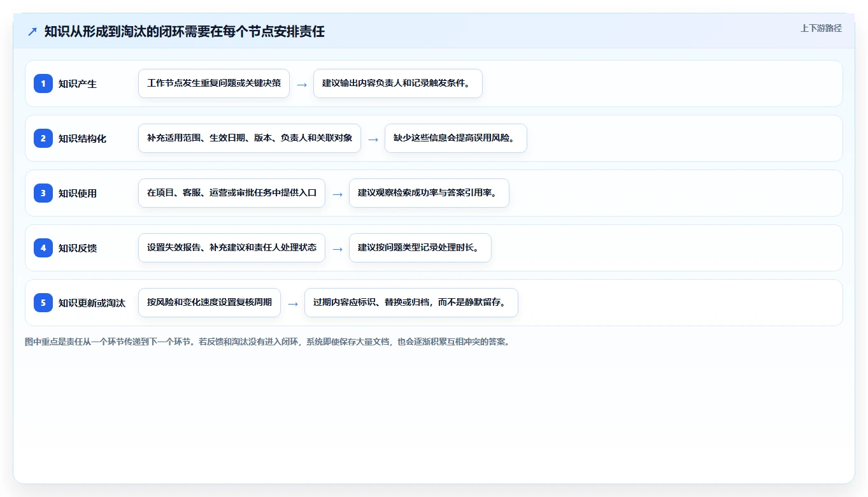Click the 过期内容应标识、替换或归档 box
This screenshot has width=868, height=497.
411,303
